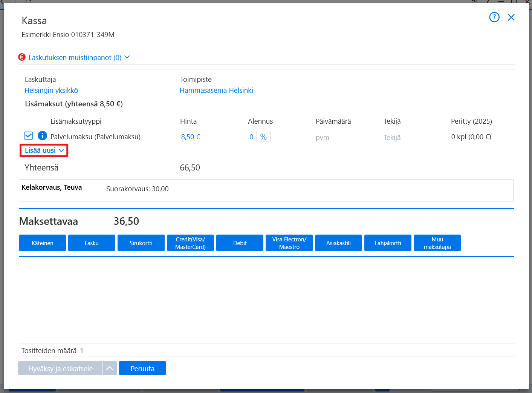The height and width of the screenshot is (393, 532).
Task: Uncheck the Palvelumaksu checkbox
Action: (x=28, y=136)
